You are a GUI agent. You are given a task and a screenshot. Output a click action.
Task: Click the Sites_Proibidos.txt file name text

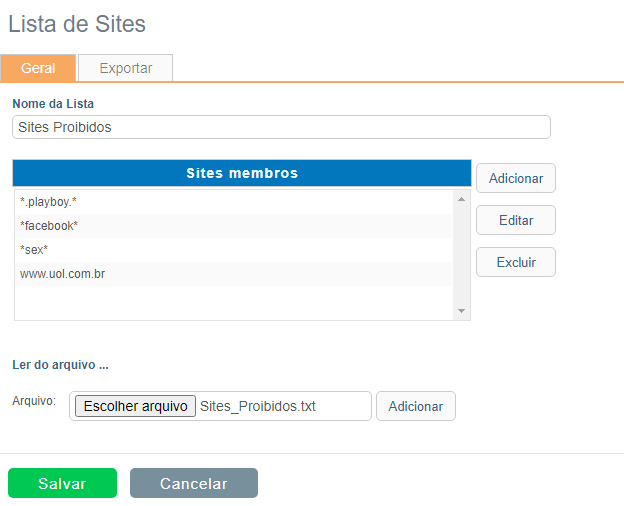[257, 406]
